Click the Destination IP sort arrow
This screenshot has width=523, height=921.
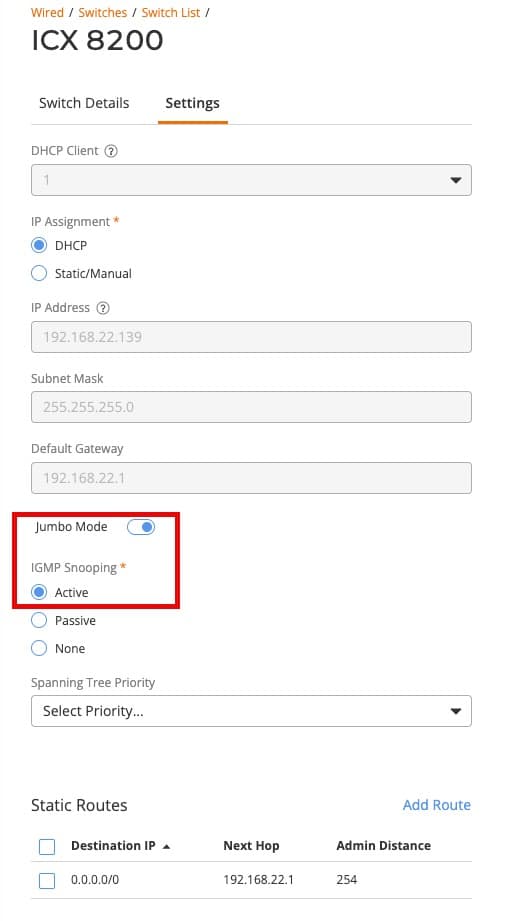pos(166,846)
